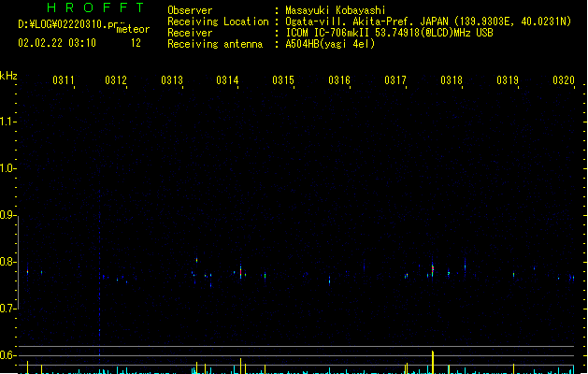
Task: Click the 0.9 kHz axis label
Action: (7, 215)
